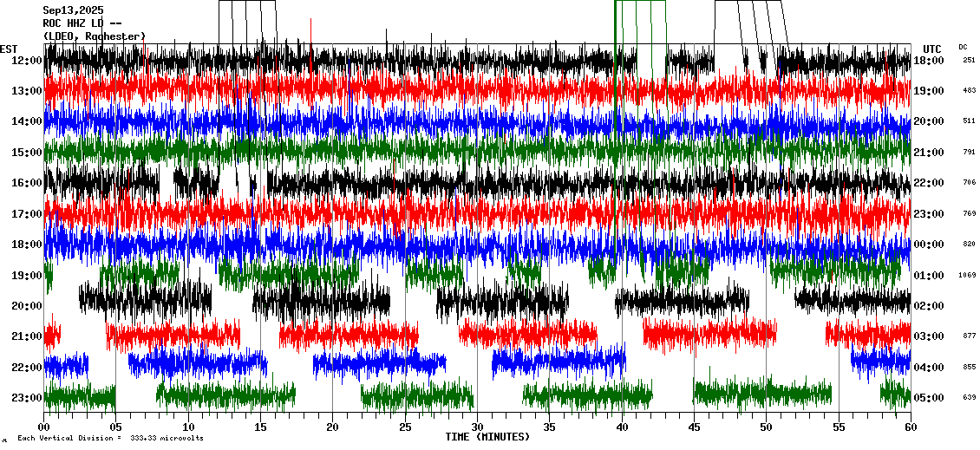This screenshot has width=980, height=450.
Task: Select the DC value 639
Action: pos(969,398)
